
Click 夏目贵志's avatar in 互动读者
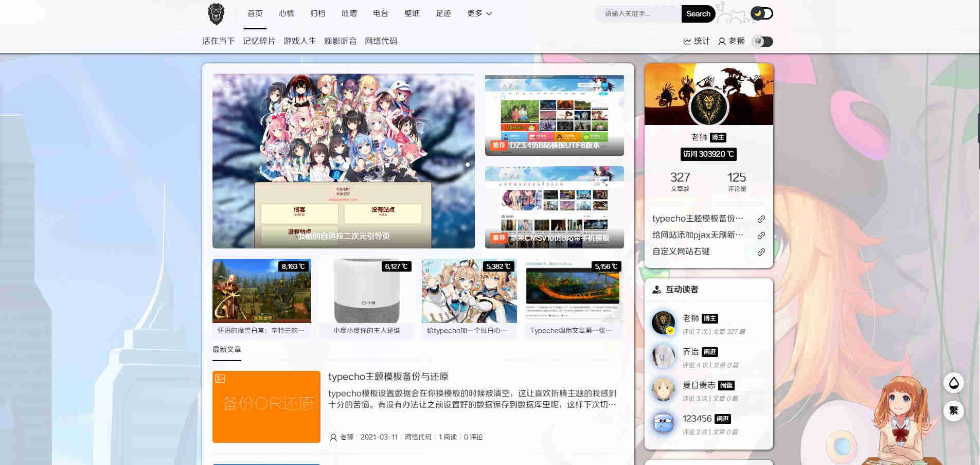[x=664, y=389]
